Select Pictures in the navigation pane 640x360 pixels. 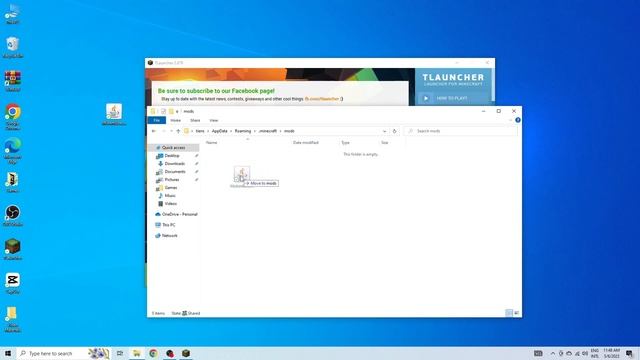(x=172, y=180)
